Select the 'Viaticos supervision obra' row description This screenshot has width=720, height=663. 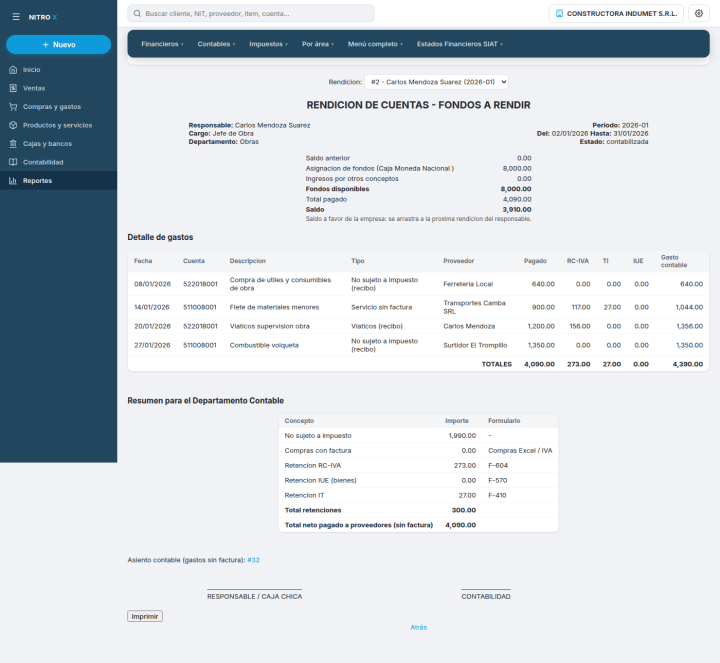tap(270, 326)
